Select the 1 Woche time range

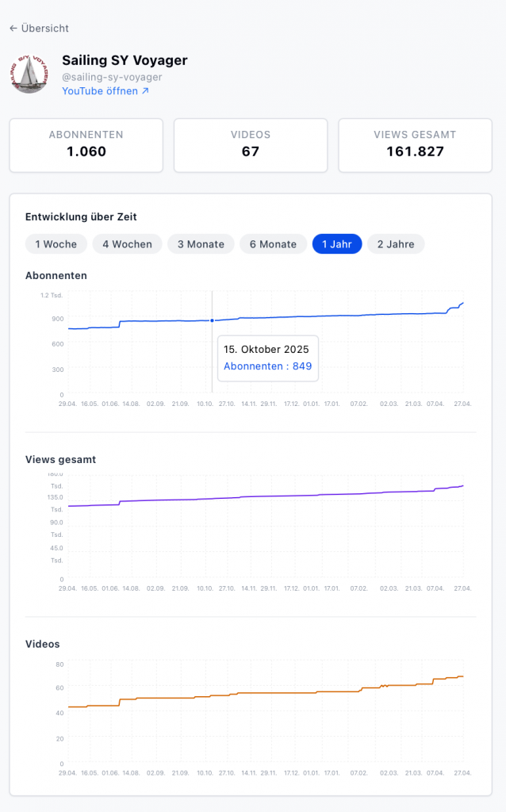pos(56,244)
